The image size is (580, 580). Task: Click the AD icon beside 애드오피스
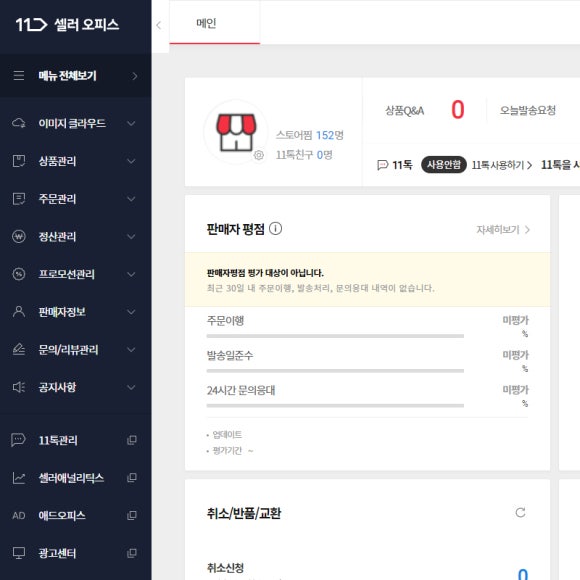(x=18, y=516)
